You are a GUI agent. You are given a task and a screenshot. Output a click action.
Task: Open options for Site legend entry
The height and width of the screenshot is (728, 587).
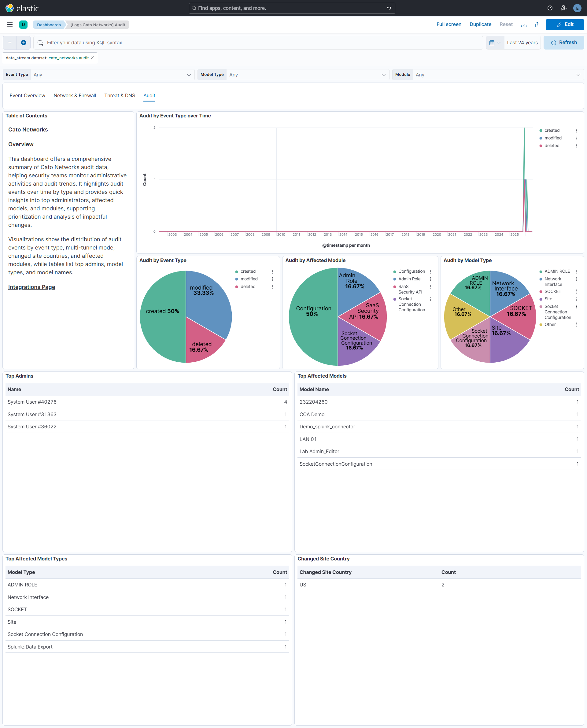[x=576, y=299]
